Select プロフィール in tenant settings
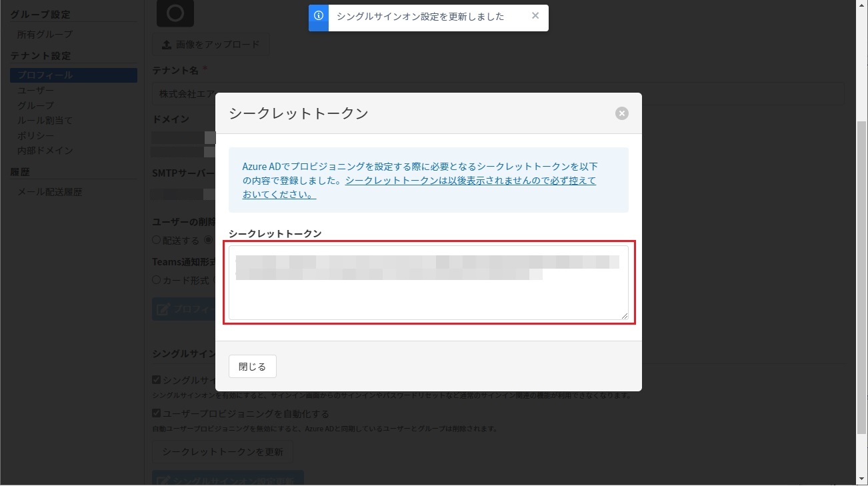 pos(45,75)
